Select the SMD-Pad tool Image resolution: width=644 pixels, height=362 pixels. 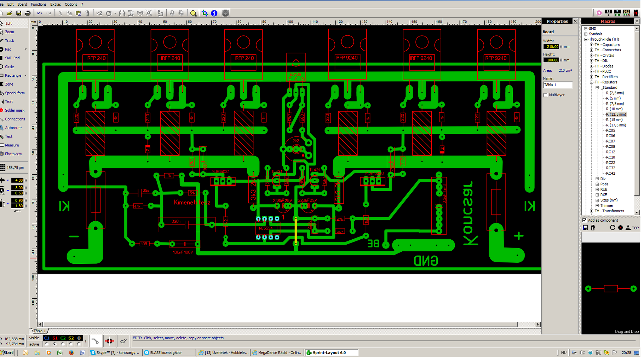12,58
